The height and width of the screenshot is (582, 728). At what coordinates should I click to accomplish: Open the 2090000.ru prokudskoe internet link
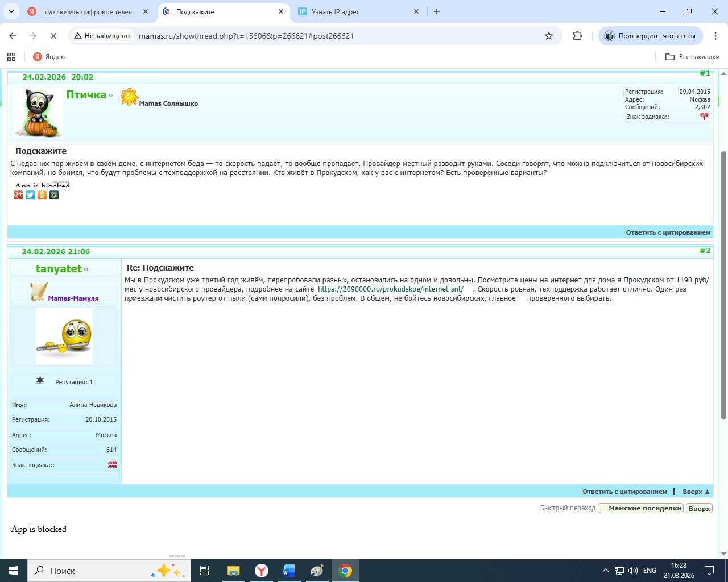pyautogui.click(x=391, y=289)
